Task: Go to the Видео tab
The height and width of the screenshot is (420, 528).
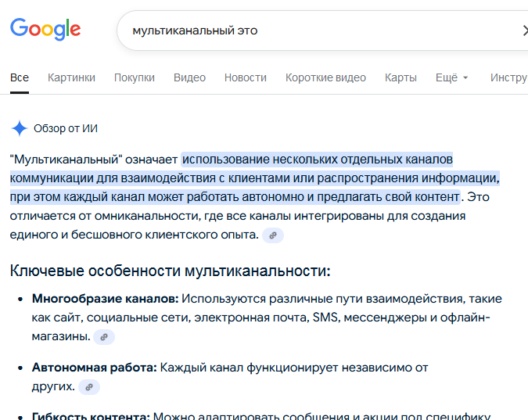Action: pyautogui.click(x=189, y=77)
